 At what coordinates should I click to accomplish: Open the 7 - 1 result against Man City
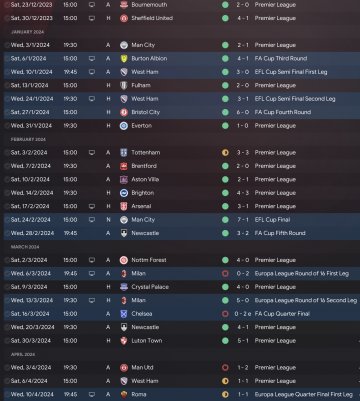[243, 220]
